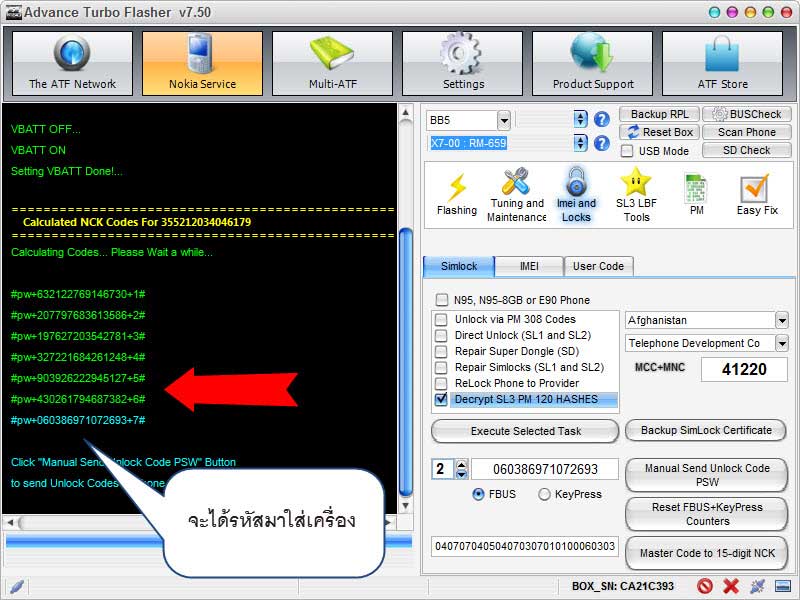Click the MCC+MNC field showing 41220

[x=744, y=369]
